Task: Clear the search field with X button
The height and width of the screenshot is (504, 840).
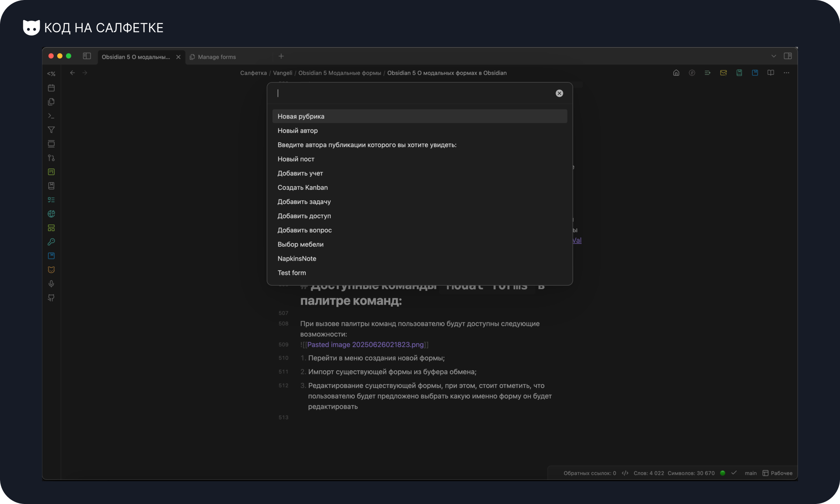Action: 559,93
